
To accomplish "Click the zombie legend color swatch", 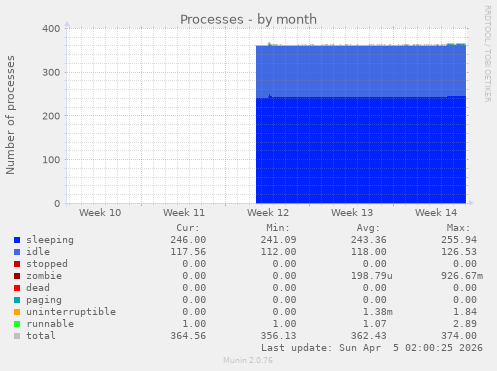I will click(x=17, y=276).
